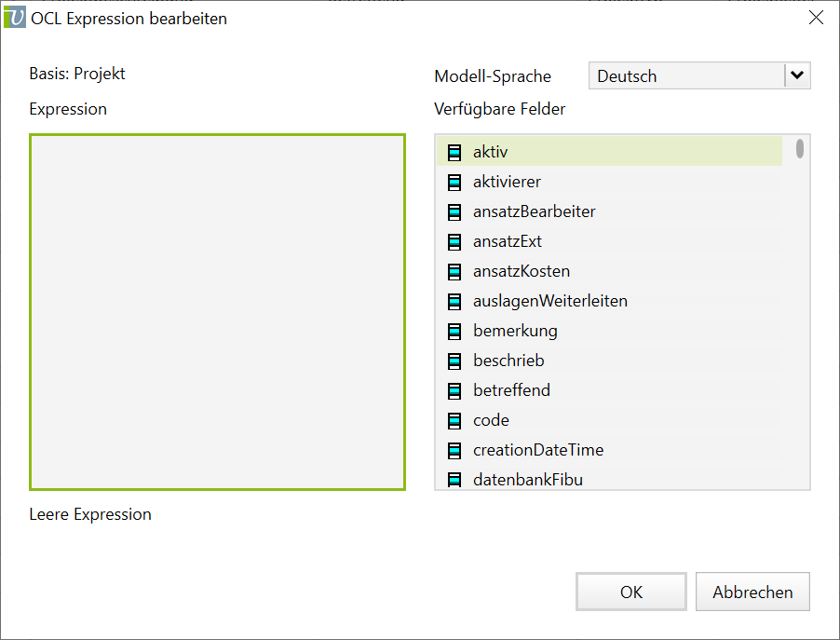Confirm with the OK button
The width and height of the screenshot is (840, 640).
point(631,592)
